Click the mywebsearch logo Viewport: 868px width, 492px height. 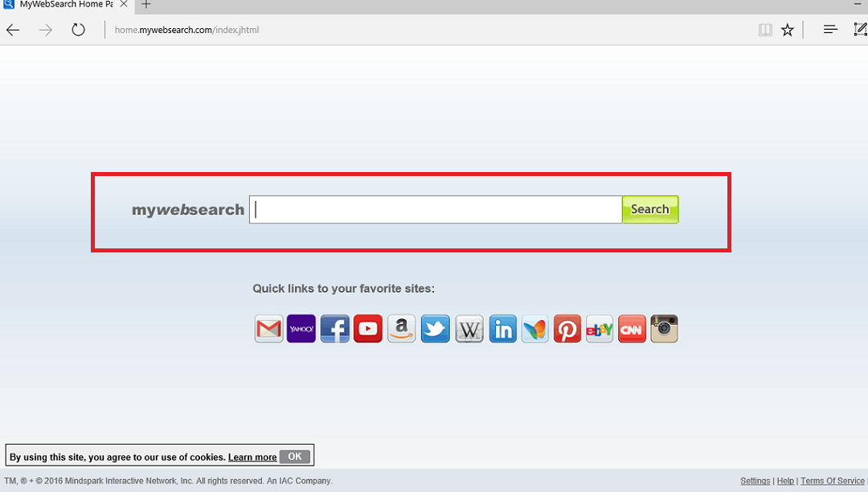click(x=187, y=210)
